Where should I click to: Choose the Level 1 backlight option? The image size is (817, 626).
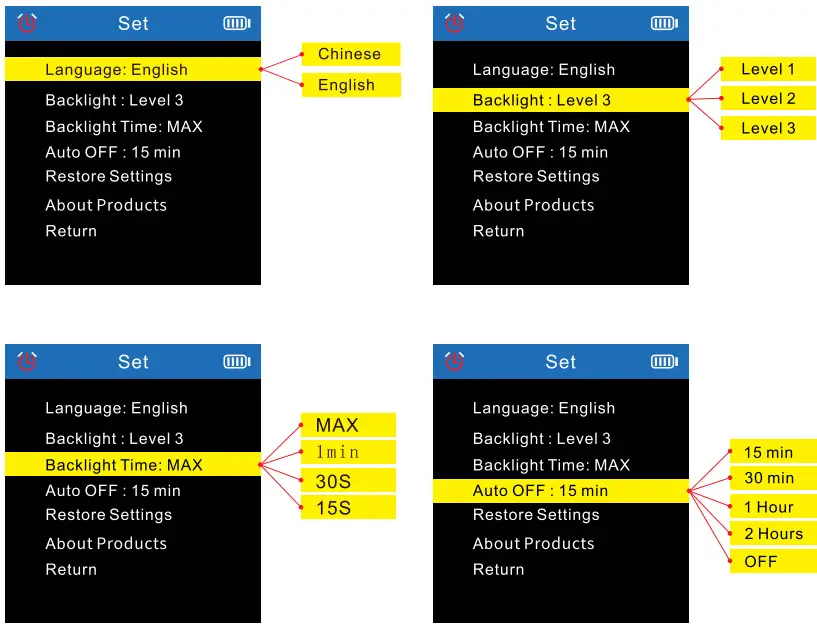768,69
